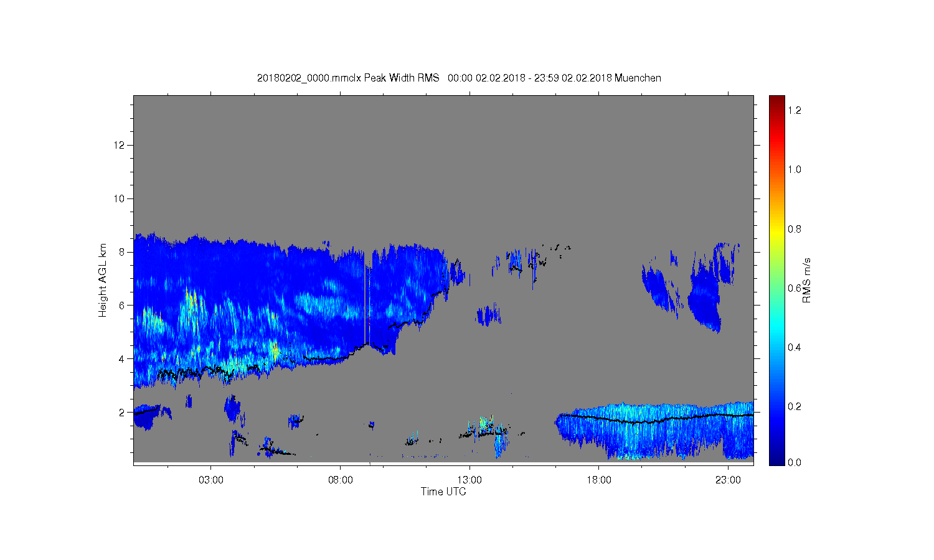Click the plot title containing 'Peak Width RMS'
934x560 pixels.
[x=459, y=78]
